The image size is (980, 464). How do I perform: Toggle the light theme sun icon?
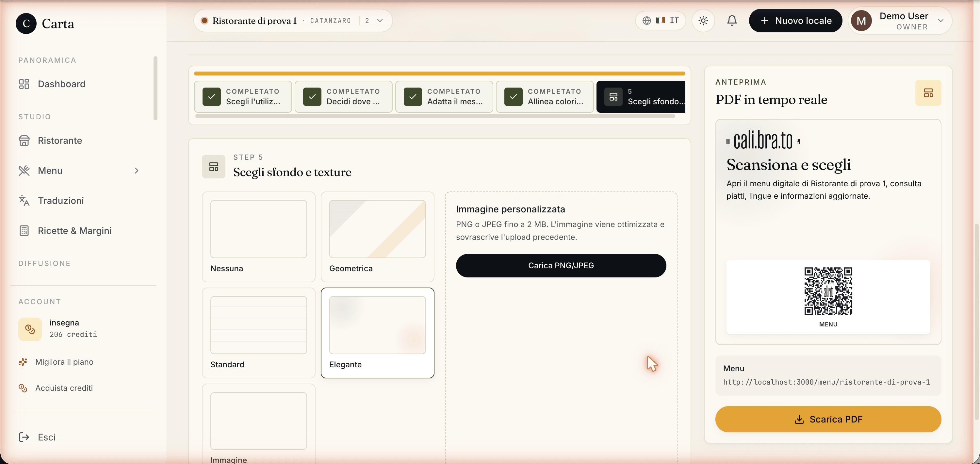point(703,21)
